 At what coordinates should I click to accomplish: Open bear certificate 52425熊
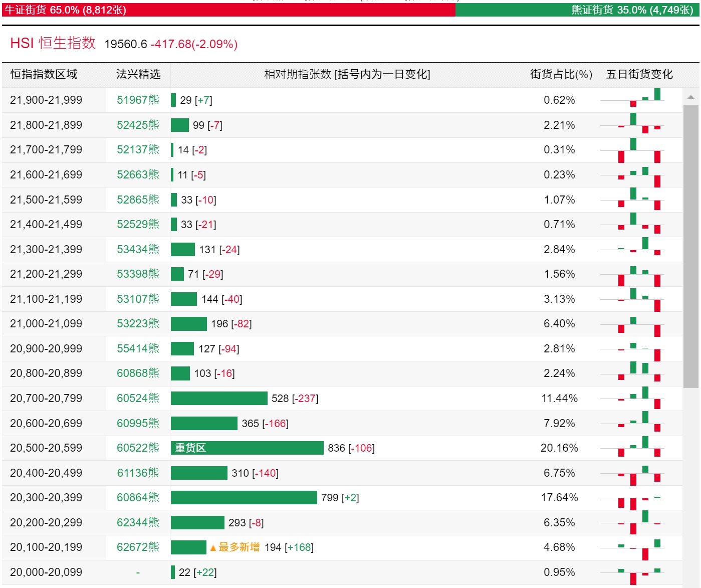[138, 125]
